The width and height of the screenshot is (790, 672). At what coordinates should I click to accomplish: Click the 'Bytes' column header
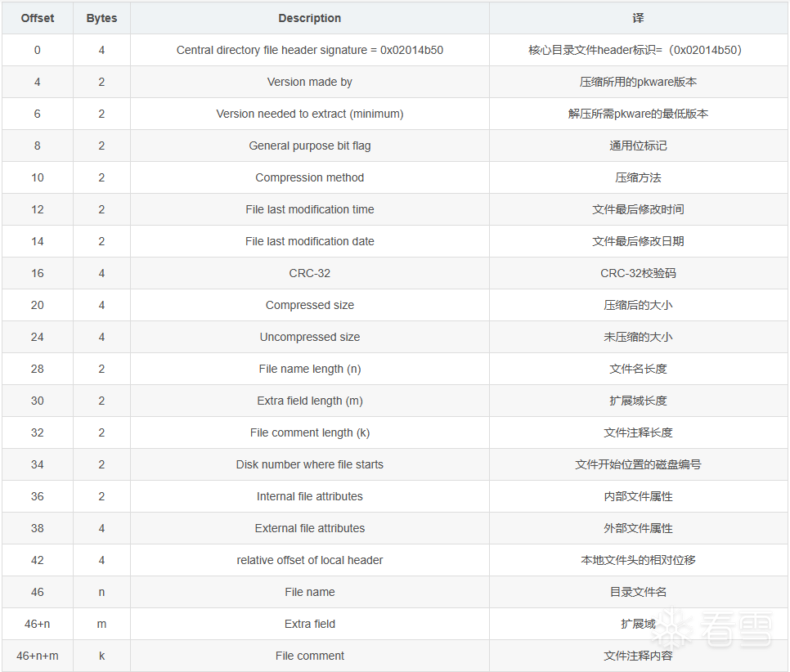[101, 18]
